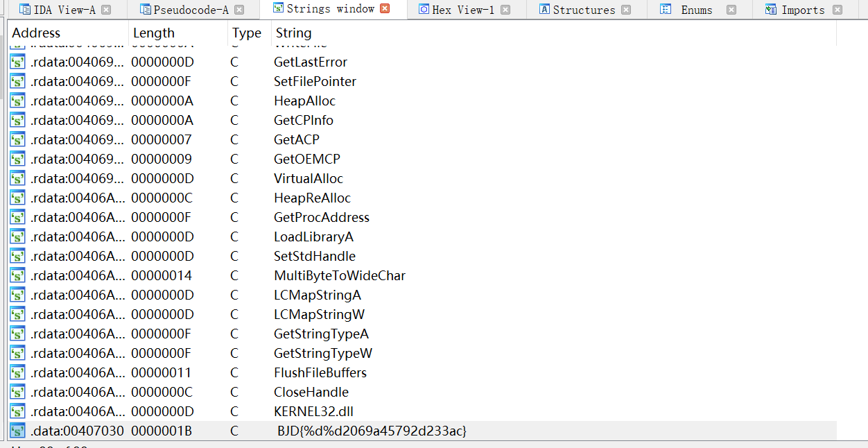Sort strings by the Address column header

pyautogui.click(x=36, y=33)
